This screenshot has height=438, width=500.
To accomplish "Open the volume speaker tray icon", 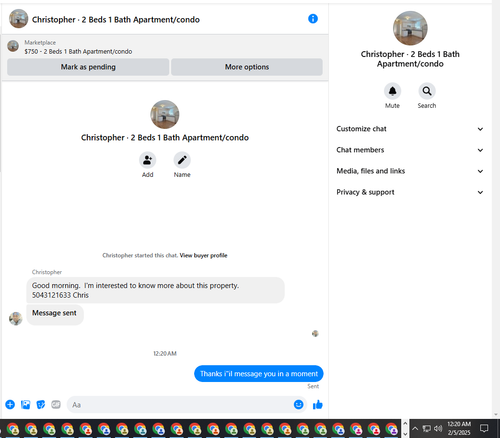I will pos(438,428).
